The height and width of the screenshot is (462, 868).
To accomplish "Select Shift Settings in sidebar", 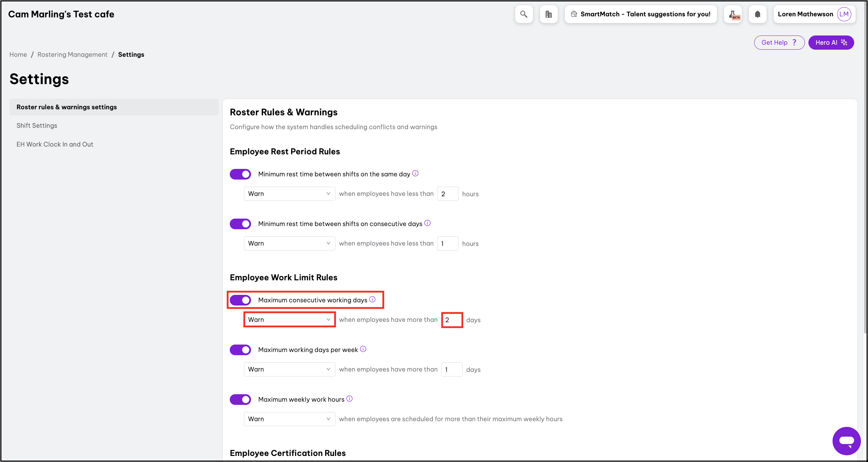I will click(37, 126).
